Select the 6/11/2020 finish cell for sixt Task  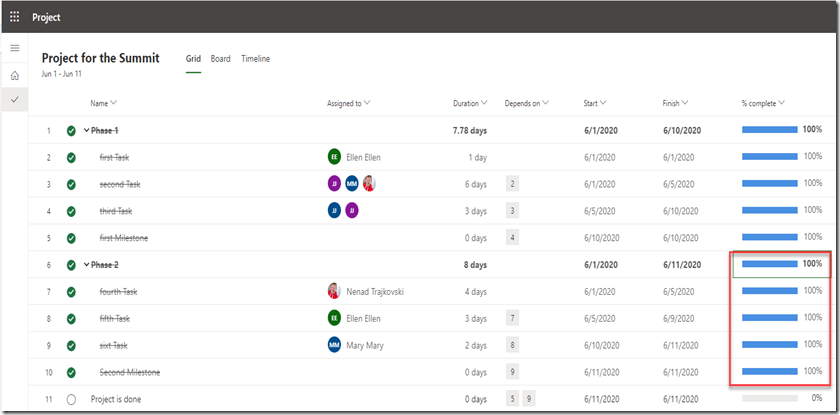[684, 345]
